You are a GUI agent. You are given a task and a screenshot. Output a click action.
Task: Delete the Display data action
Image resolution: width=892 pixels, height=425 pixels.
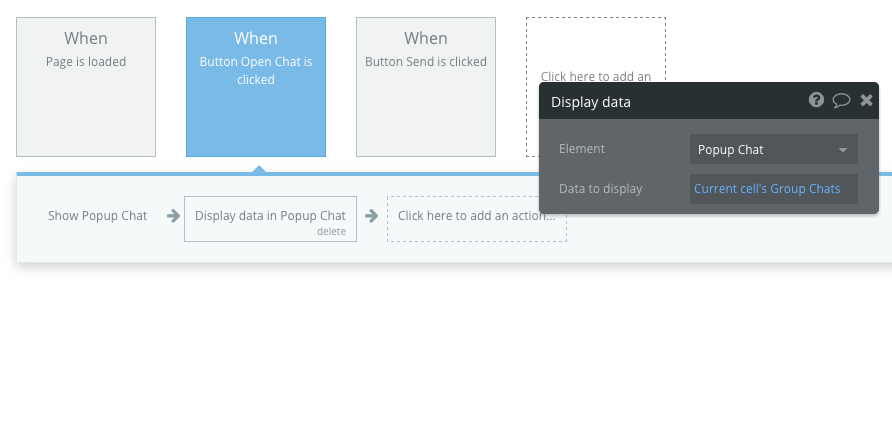(331, 232)
